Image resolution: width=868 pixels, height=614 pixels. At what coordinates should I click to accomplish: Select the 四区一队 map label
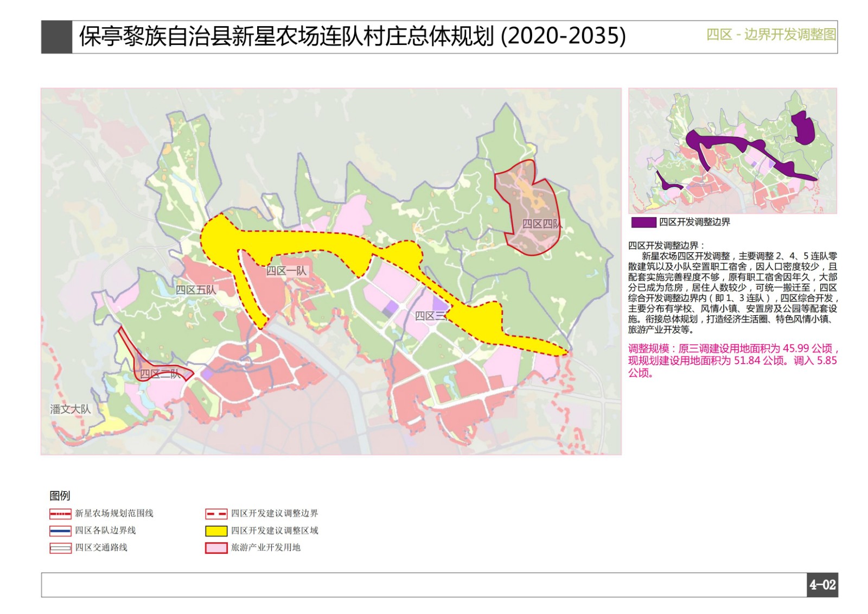coord(286,271)
